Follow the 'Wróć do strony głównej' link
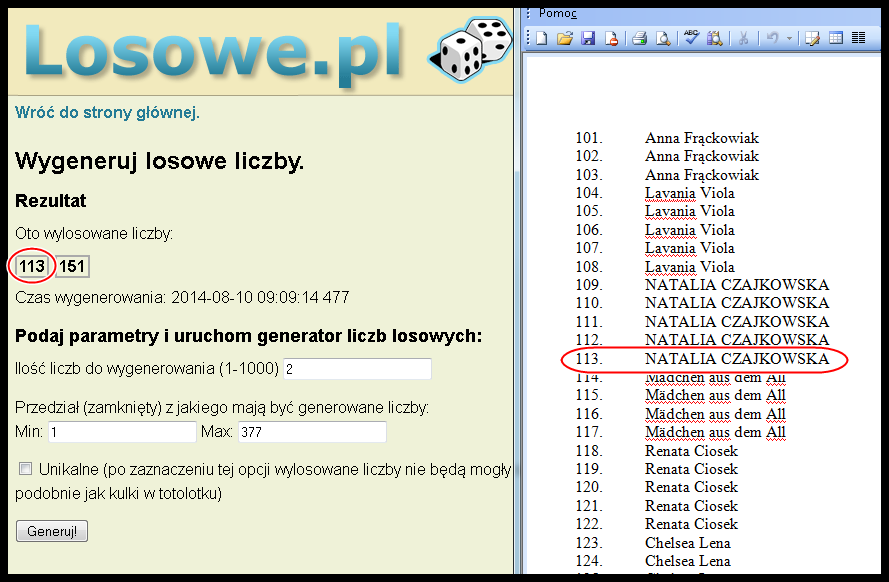 (x=107, y=113)
